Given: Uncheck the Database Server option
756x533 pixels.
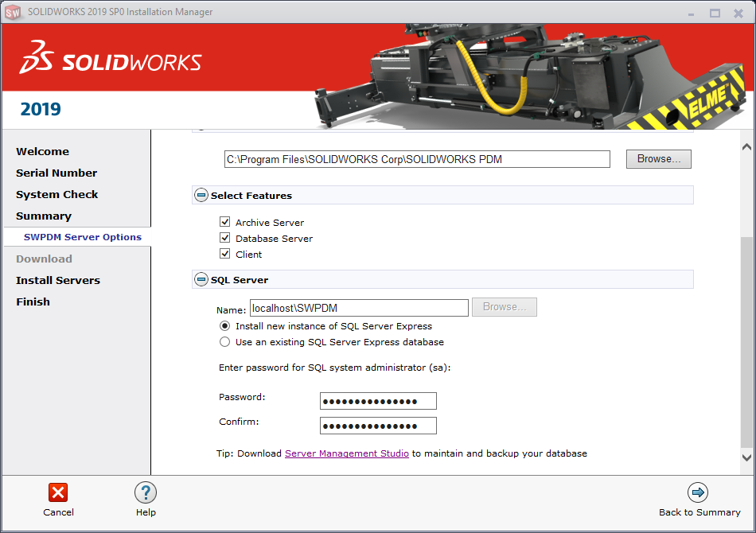Looking at the screenshot, I should coord(225,238).
